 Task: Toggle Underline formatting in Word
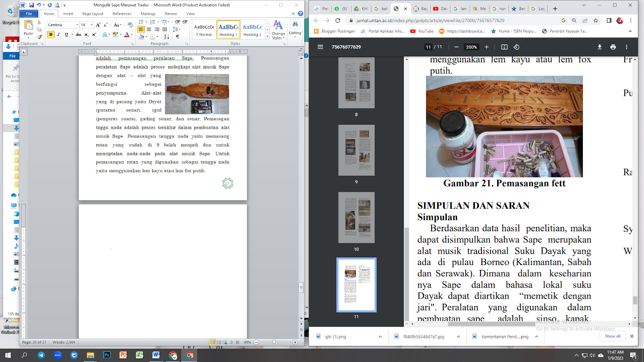[66, 35]
